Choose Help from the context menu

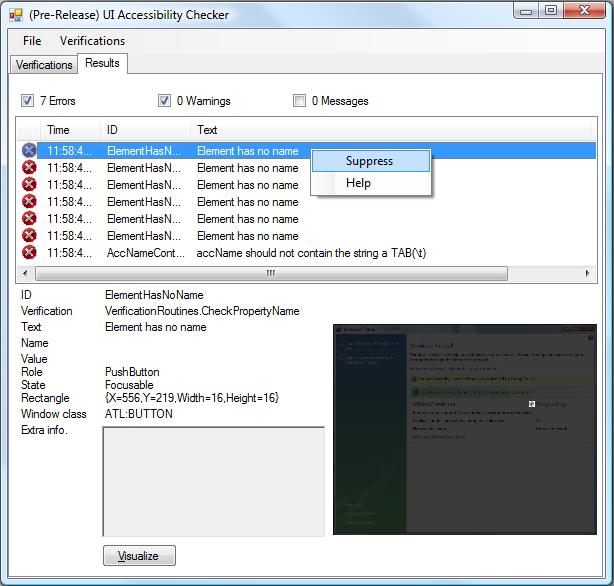click(x=358, y=183)
